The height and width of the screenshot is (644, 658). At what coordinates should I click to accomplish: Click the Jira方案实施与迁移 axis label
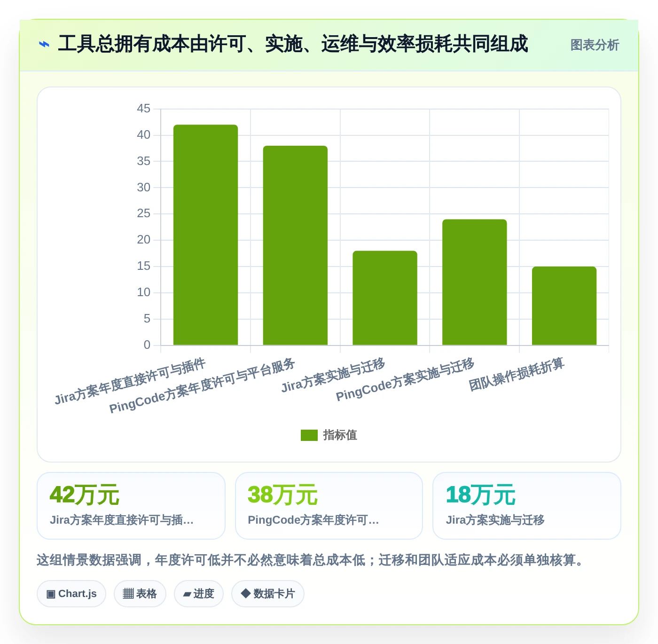(x=333, y=375)
